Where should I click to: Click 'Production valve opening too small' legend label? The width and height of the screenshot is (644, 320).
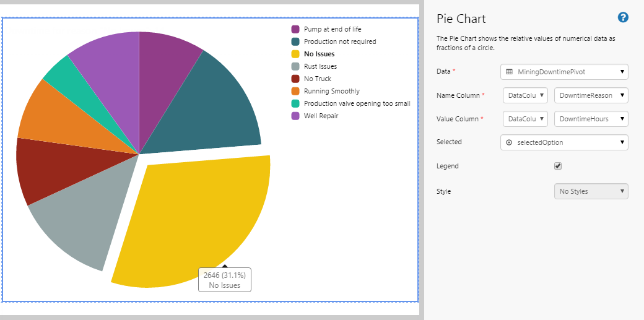[x=357, y=103]
